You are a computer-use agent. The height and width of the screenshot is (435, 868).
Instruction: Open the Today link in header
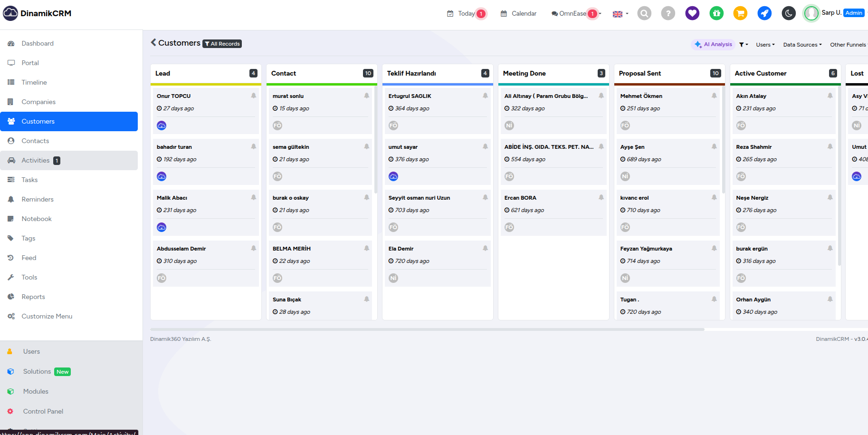point(466,13)
